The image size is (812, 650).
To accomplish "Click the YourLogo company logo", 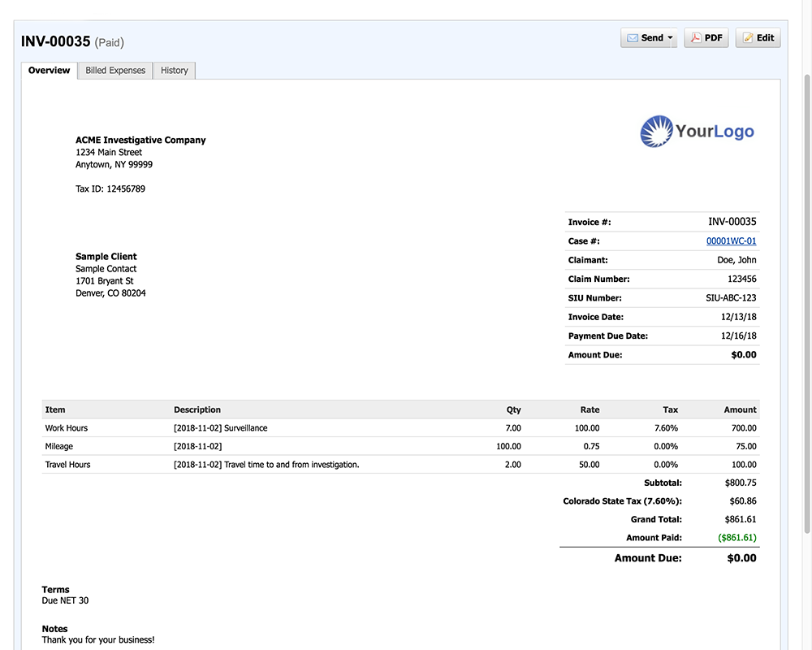I will [697, 131].
